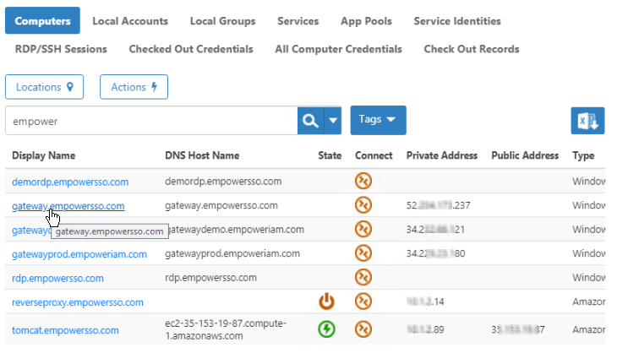Go to Checked Out Credentials tab

pyautogui.click(x=191, y=49)
